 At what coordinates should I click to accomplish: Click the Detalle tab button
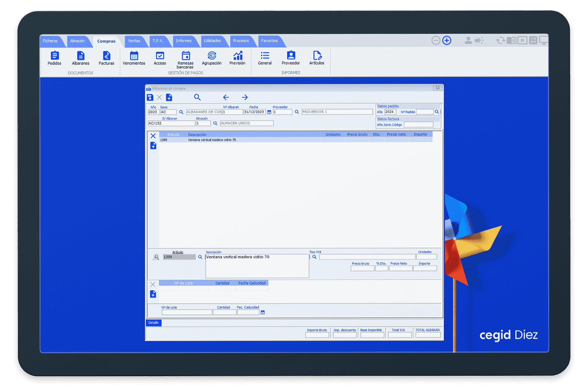coord(154,323)
